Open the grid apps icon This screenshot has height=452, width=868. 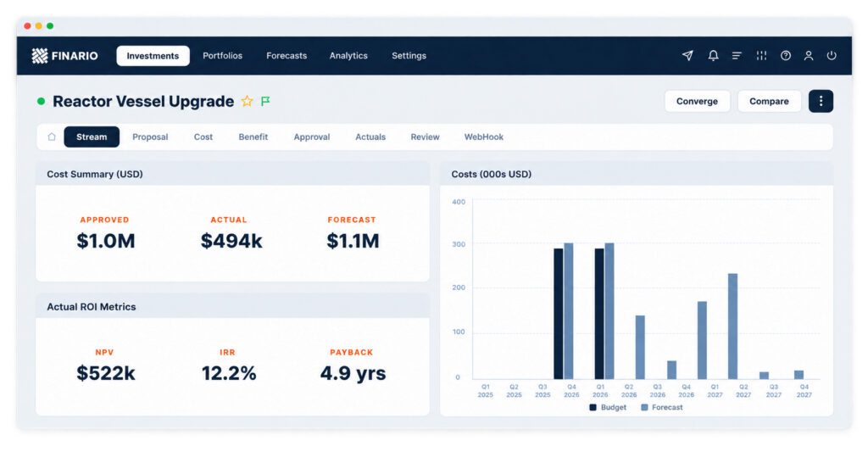(762, 55)
